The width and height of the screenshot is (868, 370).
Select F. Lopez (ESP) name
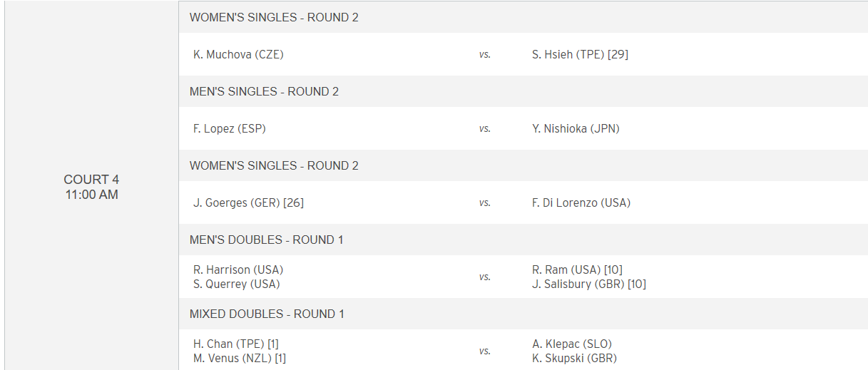point(230,128)
